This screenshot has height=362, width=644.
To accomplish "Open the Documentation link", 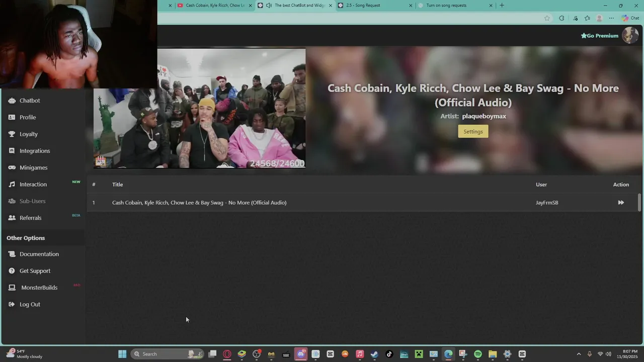I will click(x=39, y=254).
